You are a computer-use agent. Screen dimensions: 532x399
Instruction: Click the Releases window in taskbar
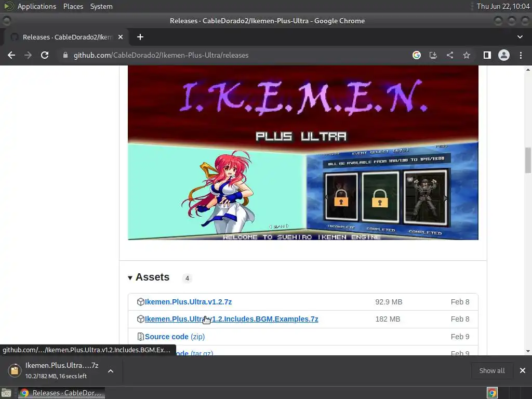point(61,393)
